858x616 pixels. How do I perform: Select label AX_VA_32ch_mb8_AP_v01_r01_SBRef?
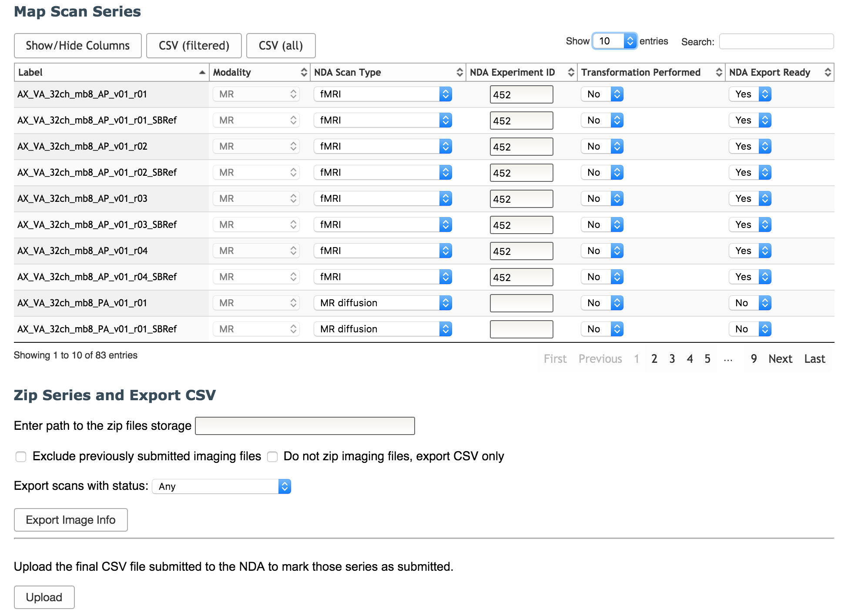pyautogui.click(x=97, y=120)
